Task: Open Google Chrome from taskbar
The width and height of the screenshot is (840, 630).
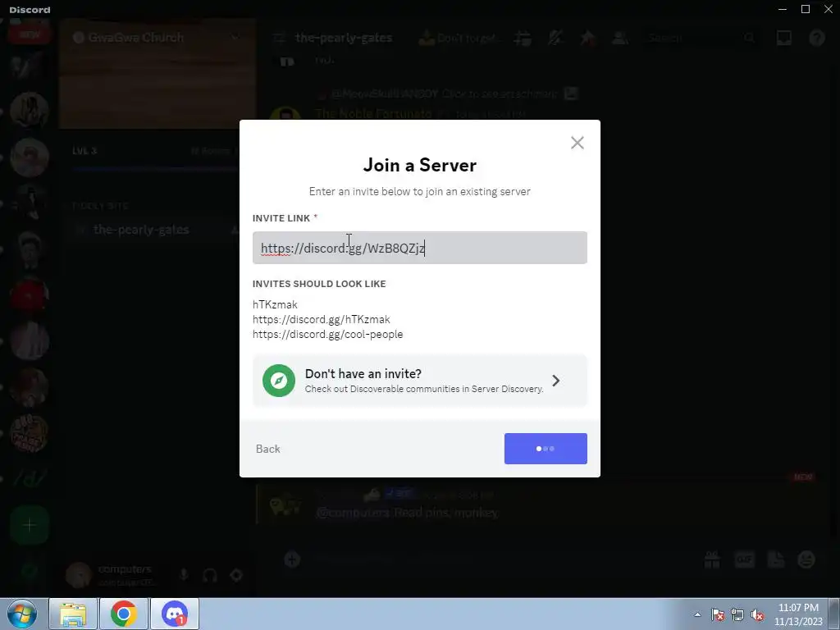Action: pyautogui.click(x=124, y=614)
